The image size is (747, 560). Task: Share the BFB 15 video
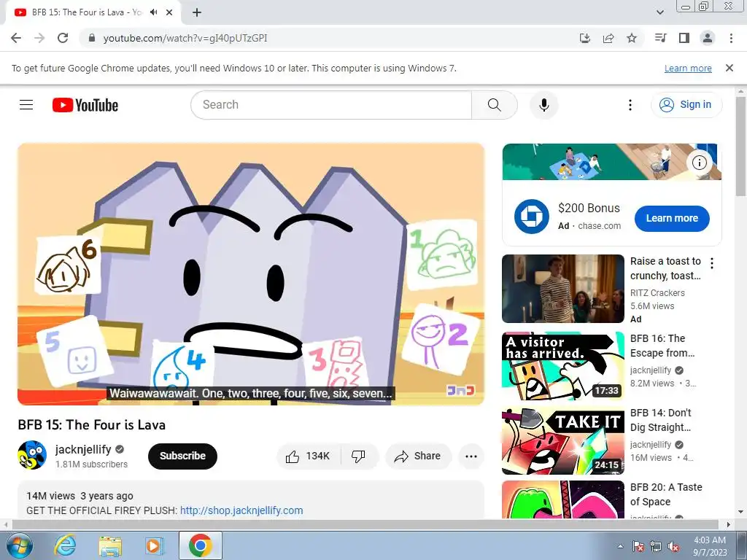click(x=418, y=456)
